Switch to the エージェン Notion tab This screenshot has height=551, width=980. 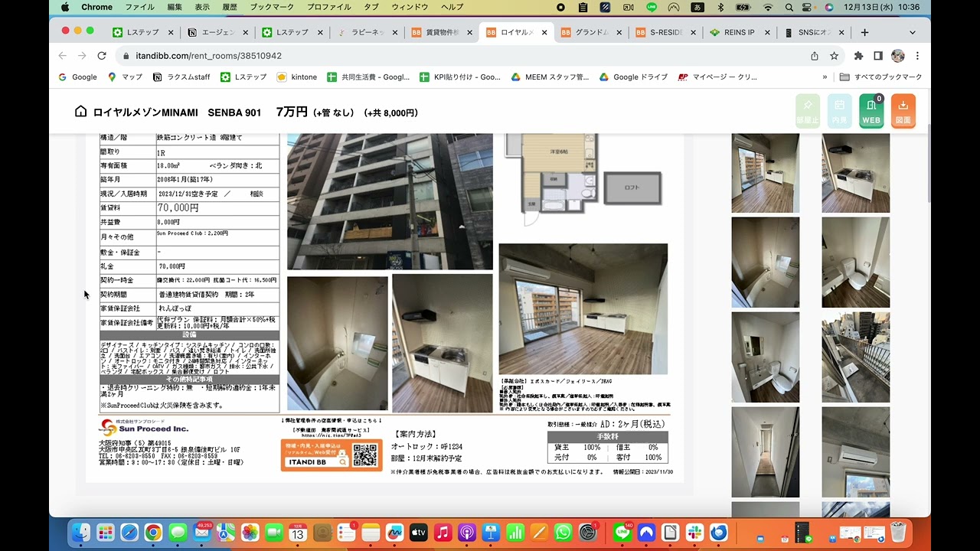click(217, 32)
